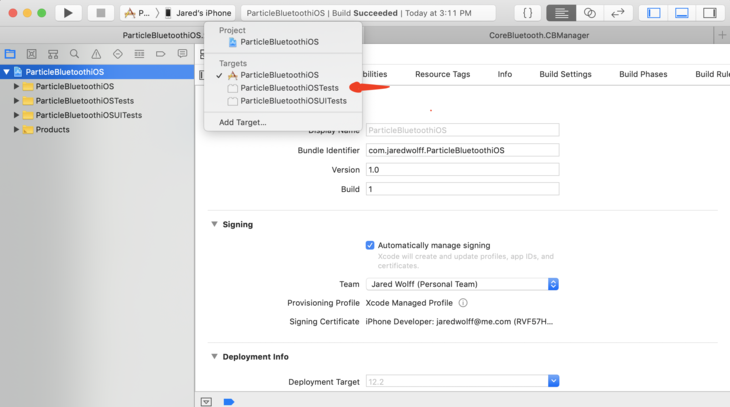Image resolution: width=730 pixels, height=407 pixels.
Task: Select the Products group in navigator
Action: [x=53, y=129]
